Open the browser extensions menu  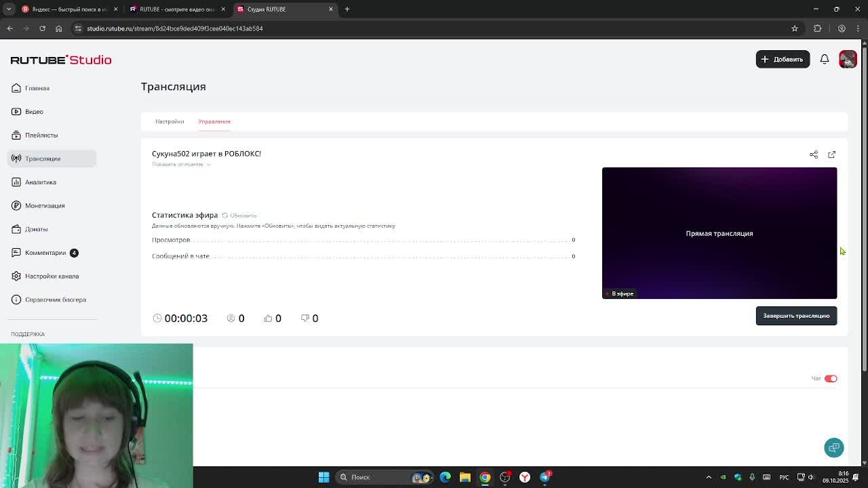coord(818,28)
